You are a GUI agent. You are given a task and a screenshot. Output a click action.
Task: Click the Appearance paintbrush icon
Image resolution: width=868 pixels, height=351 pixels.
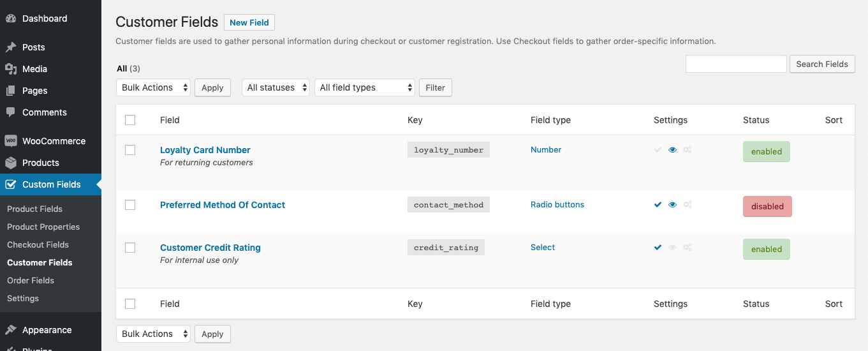(x=11, y=330)
